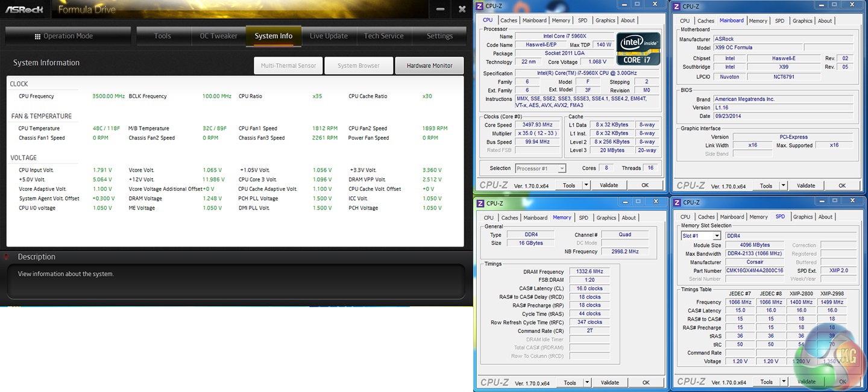Click the OK button in CPU-Z CPU window
Viewport: 868px width, 392px height.
coord(645,185)
